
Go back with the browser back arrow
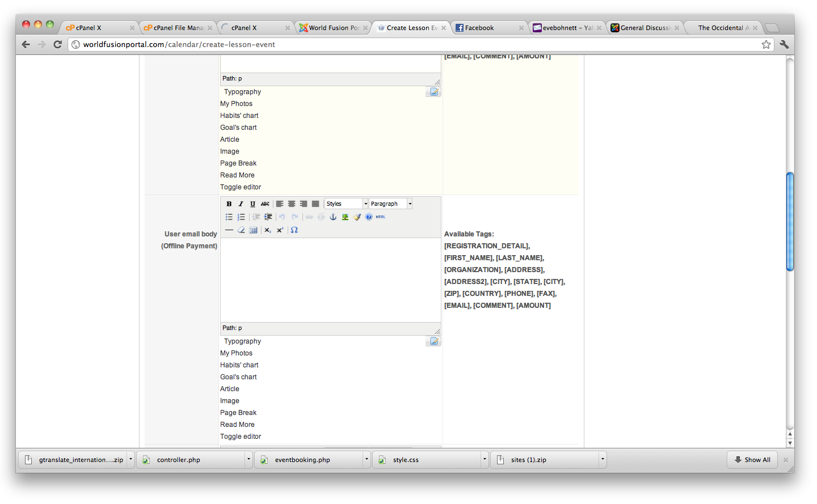point(26,44)
